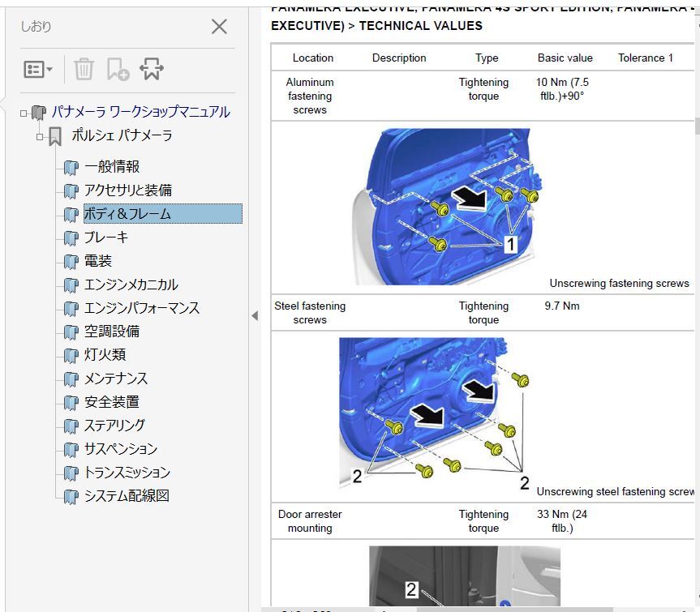Image resolution: width=700 pixels, height=612 pixels.
Task: Click the bookmark icon beside トランスミッション
Action: tap(71, 473)
